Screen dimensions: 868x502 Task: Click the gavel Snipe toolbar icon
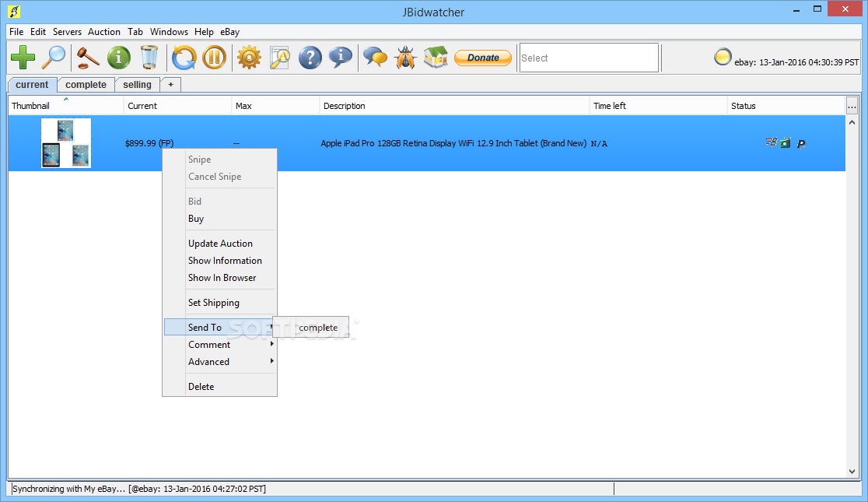[87, 58]
